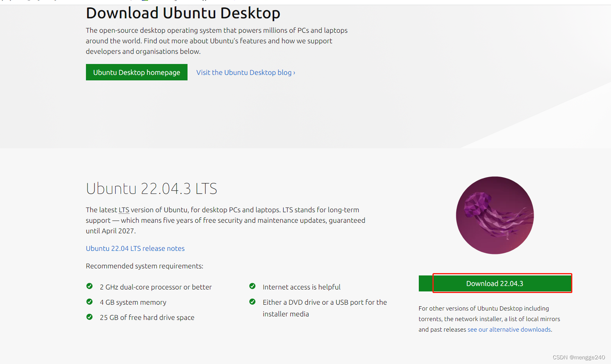611x364 pixels.
Task: Click the highlighted red-bordered download area
Action: [502, 283]
